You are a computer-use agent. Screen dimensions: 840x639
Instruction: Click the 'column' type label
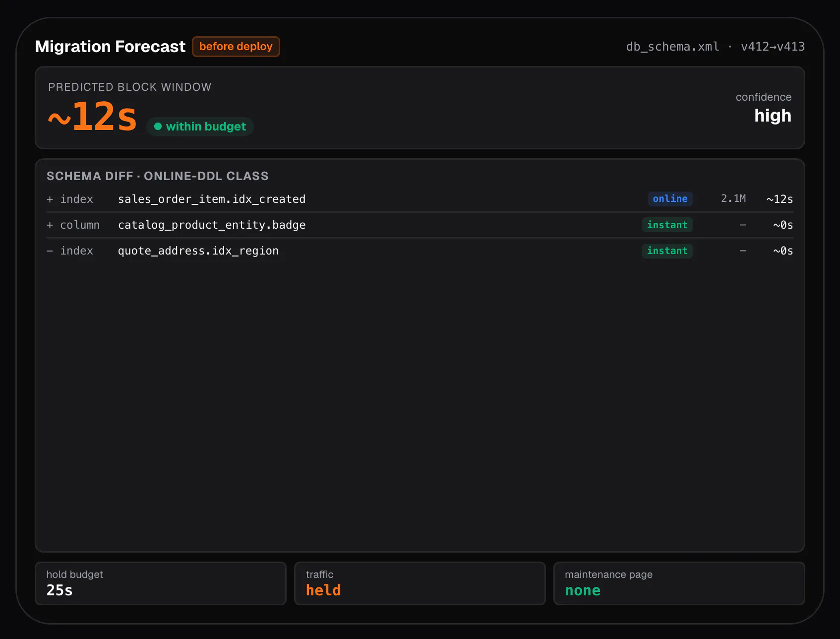pos(80,225)
